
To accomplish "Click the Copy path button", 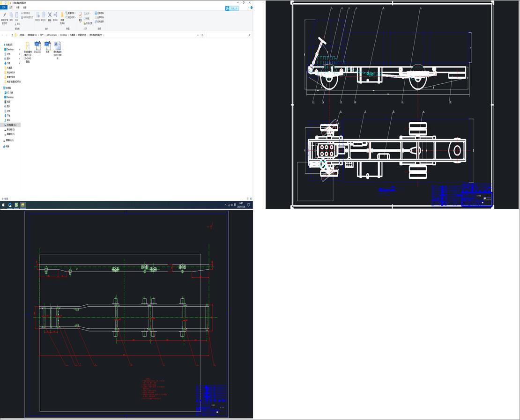I will [27, 13].
